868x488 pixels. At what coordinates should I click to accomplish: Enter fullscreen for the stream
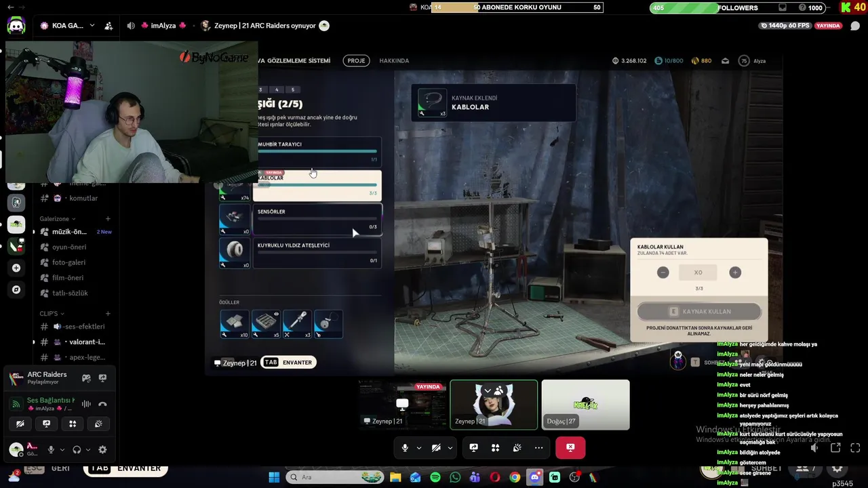tap(855, 447)
